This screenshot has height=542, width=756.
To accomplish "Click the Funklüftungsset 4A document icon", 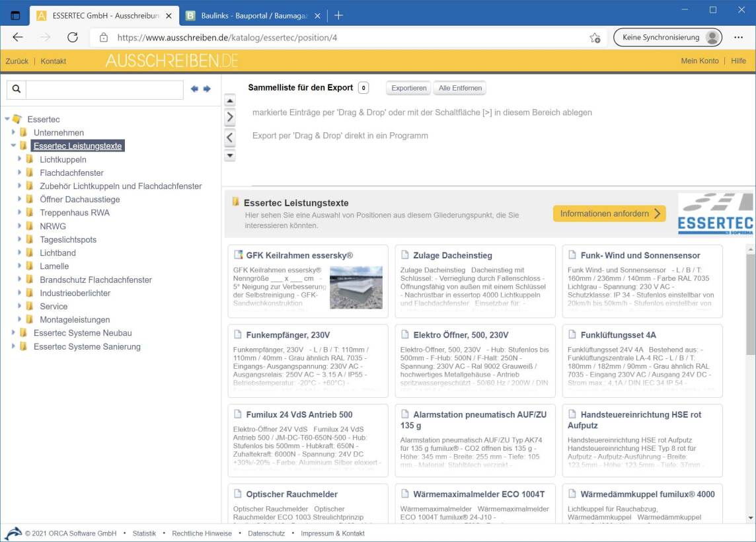I will pos(572,334).
